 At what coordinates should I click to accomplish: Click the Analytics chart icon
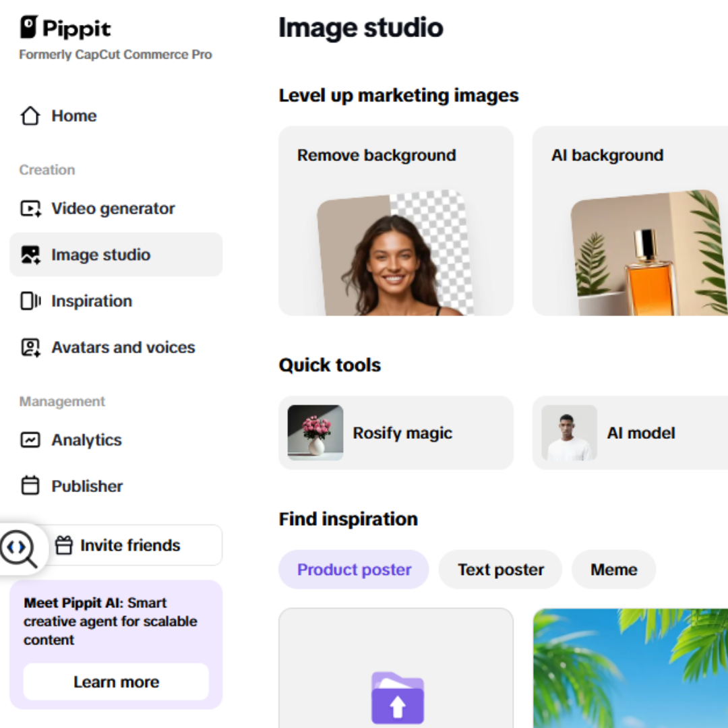click(30, 439)
